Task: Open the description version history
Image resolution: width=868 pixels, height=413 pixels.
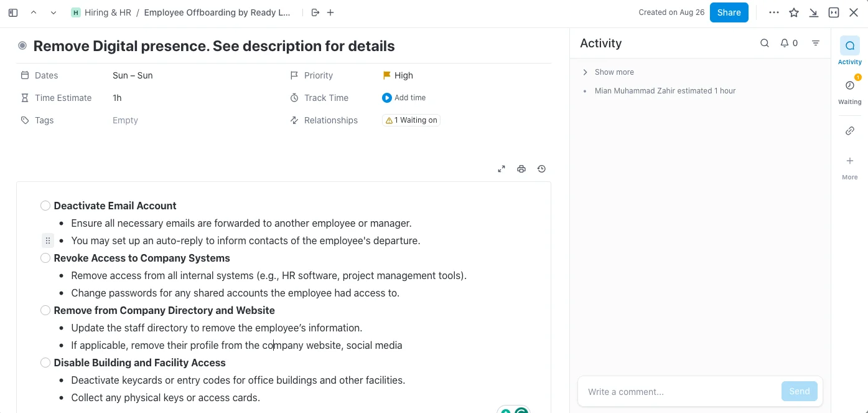Action: pos(541,169)
